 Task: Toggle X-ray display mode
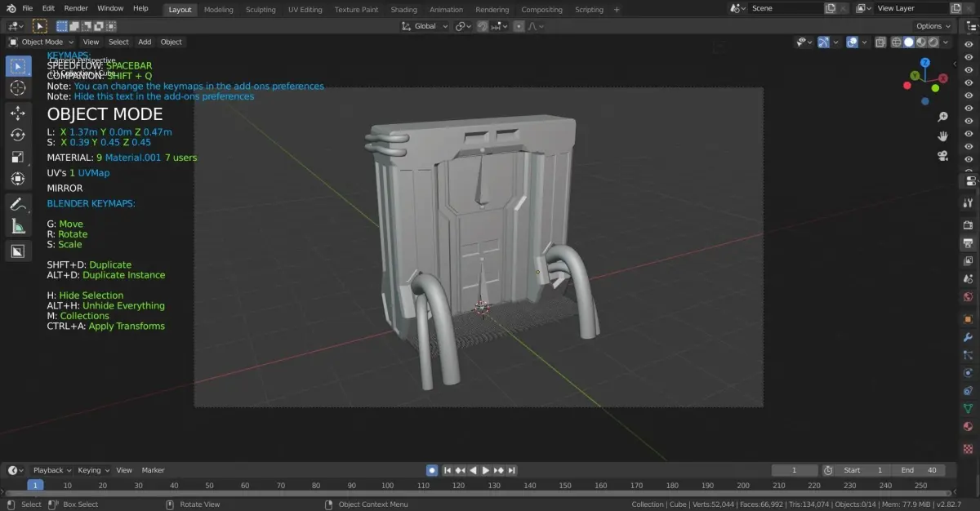(x=881, y=42)
